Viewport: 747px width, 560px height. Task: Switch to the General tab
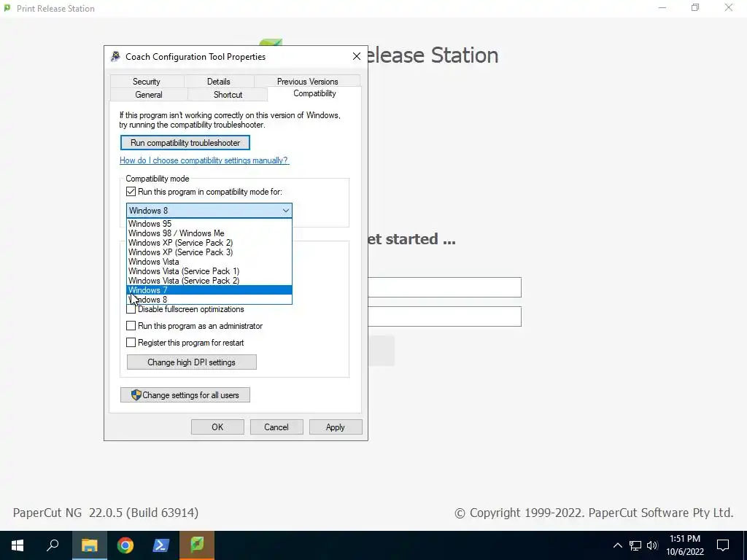[x=149, y=94]
